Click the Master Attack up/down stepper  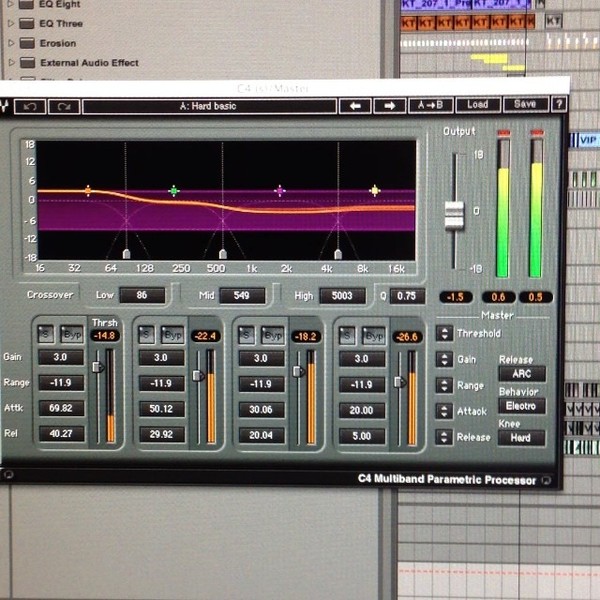444,411
